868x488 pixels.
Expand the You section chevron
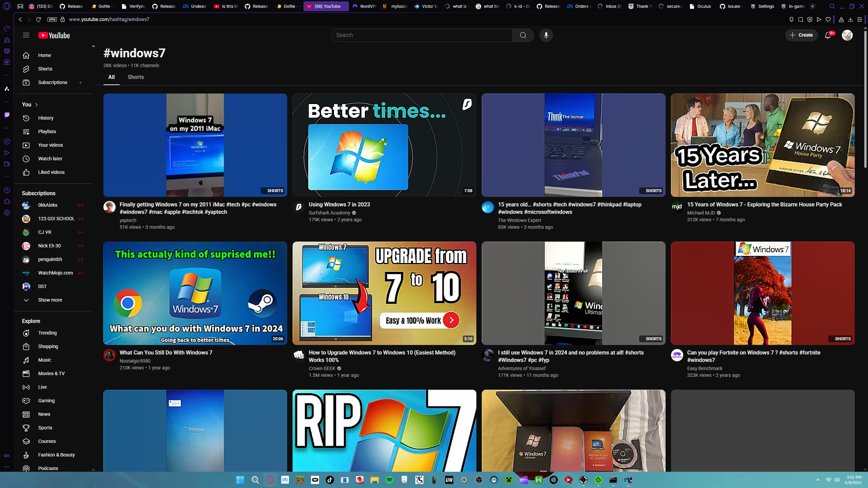37,105
